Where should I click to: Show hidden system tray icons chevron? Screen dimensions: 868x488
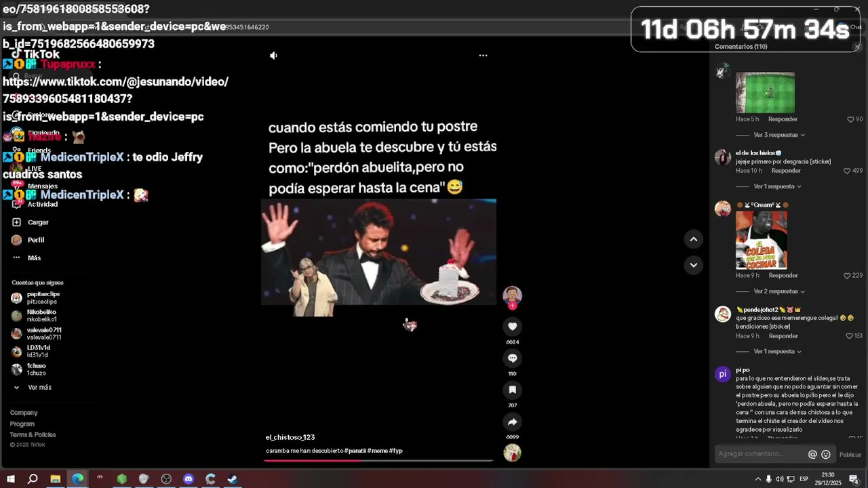click(757, 479)
